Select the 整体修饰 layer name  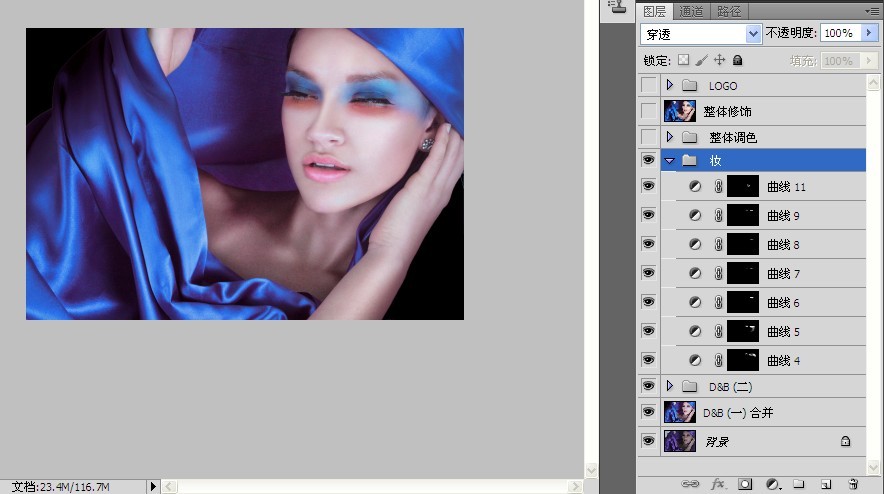pyautogui.click(x=727, y=112)
